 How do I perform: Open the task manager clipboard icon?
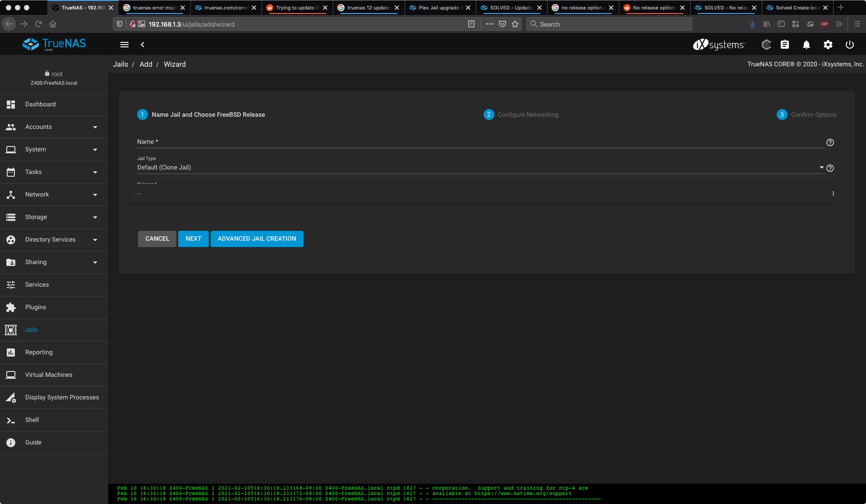[785, 45]
